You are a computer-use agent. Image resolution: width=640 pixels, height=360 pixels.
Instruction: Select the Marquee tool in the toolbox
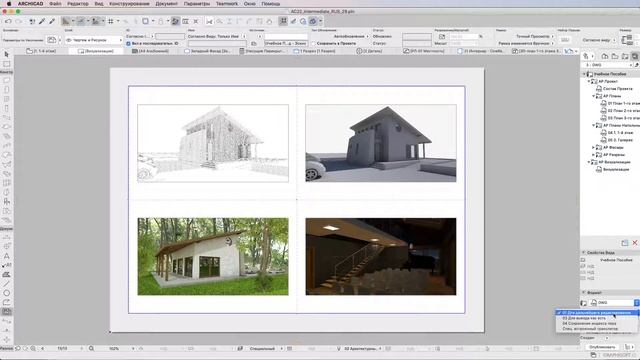(x=7, y=64)
